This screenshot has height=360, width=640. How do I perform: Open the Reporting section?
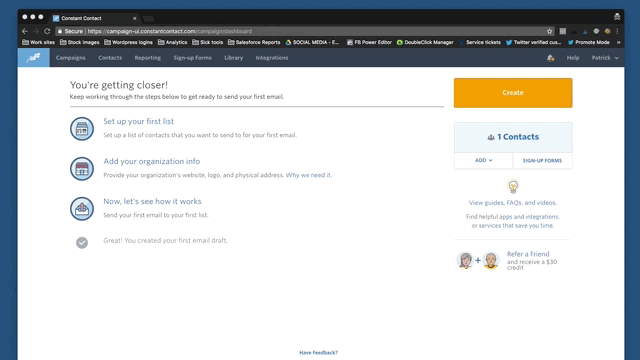(148, 58)
